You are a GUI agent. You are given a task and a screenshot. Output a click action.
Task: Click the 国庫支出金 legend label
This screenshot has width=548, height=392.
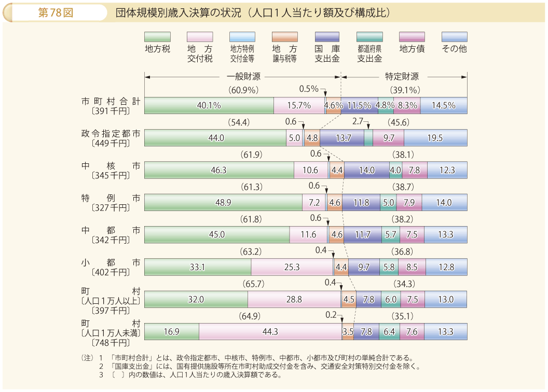point(327,54)
